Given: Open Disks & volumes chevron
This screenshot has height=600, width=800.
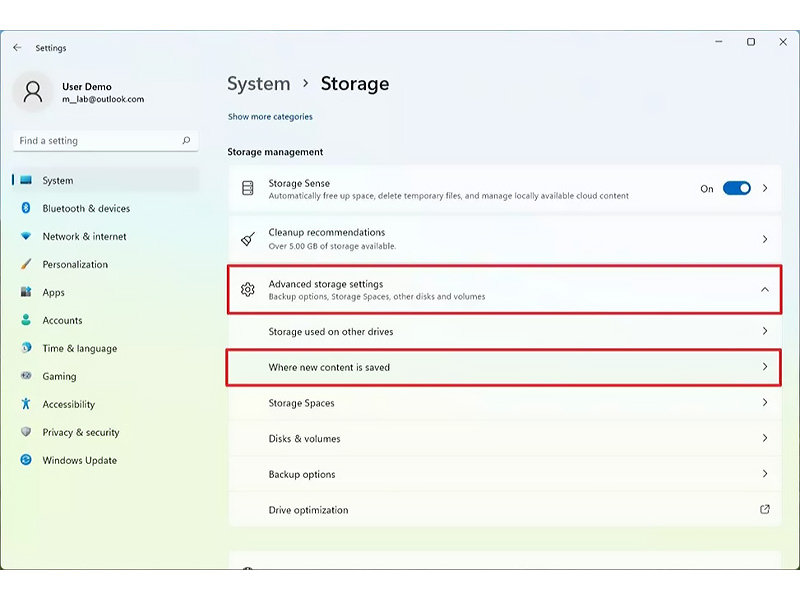Looking at the screenshot, I should click(x=765, y=438).
